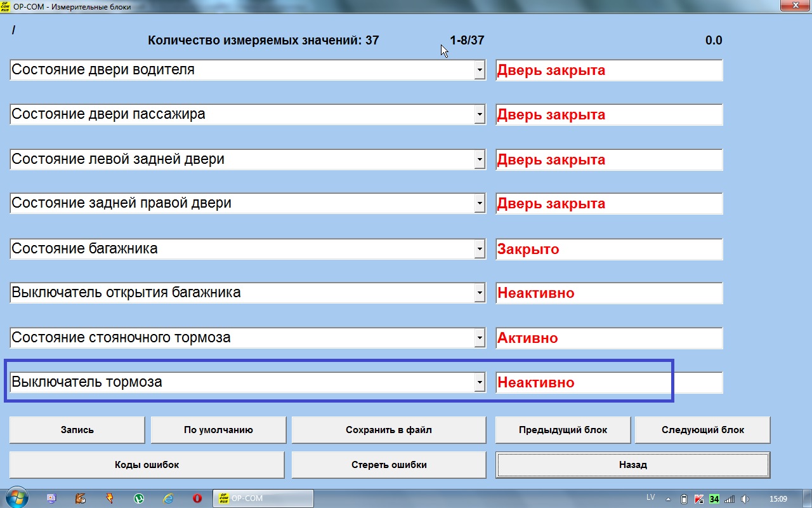The height and width of the screenshot is (508, 812).
Task: Click the Kaspersky antivirus tray icon
Action: click(x=699, y=498)
